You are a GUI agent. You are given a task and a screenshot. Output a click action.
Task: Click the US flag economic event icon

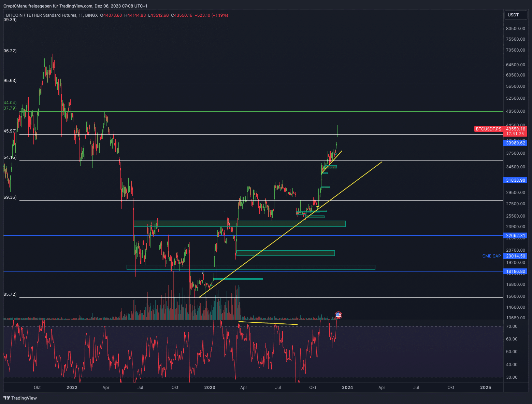pyautogui.click(x=338, y=315)
